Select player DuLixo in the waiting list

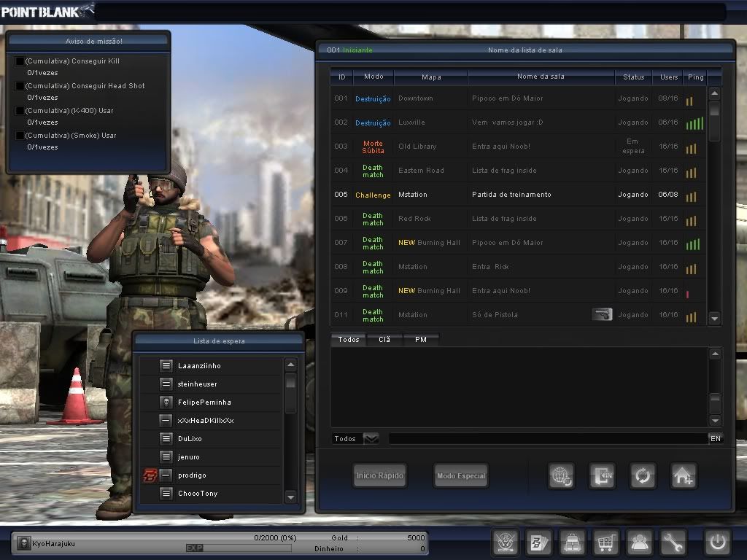[x=211, y=438]
